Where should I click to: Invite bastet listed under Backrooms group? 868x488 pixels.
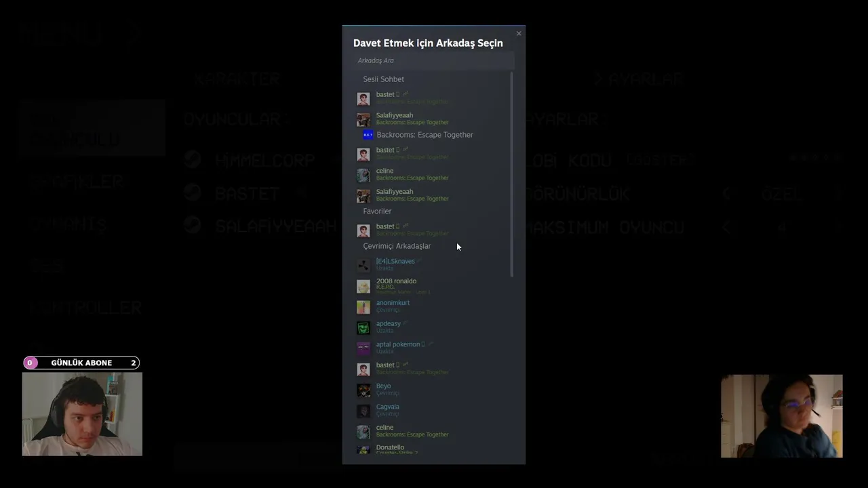pos(433,154)
